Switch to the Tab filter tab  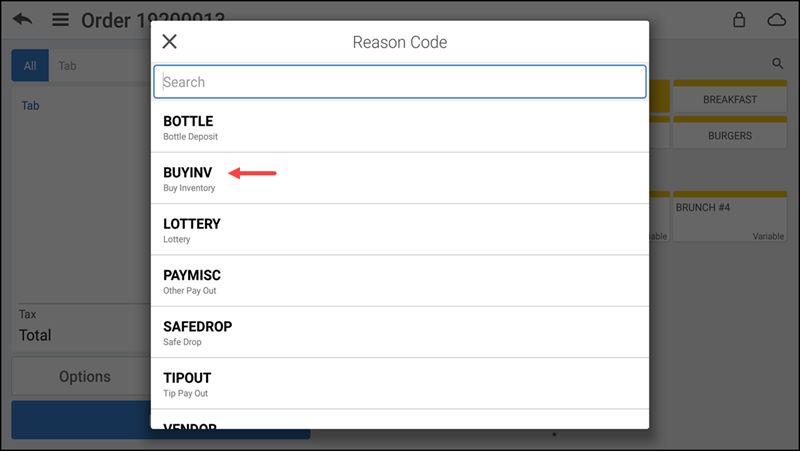point(67,66)
